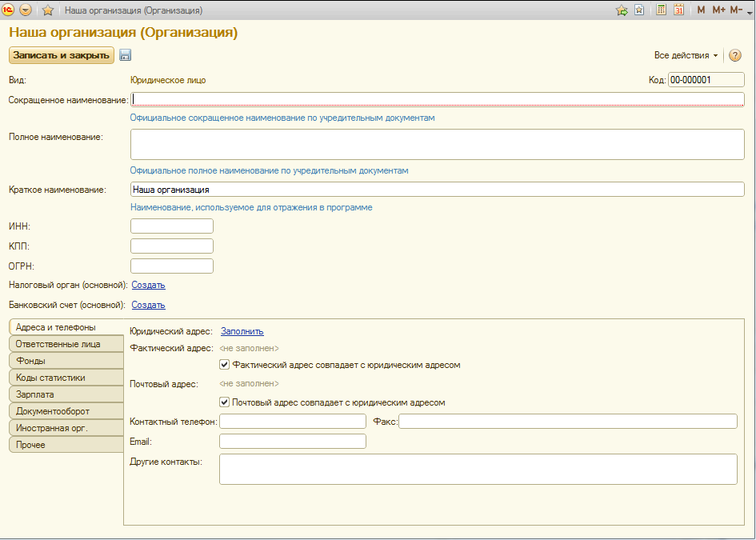Viewport: 756px width, 540px height.
Task: Expand the 'Все действия' dropdown menu
Action: (686, 55)
